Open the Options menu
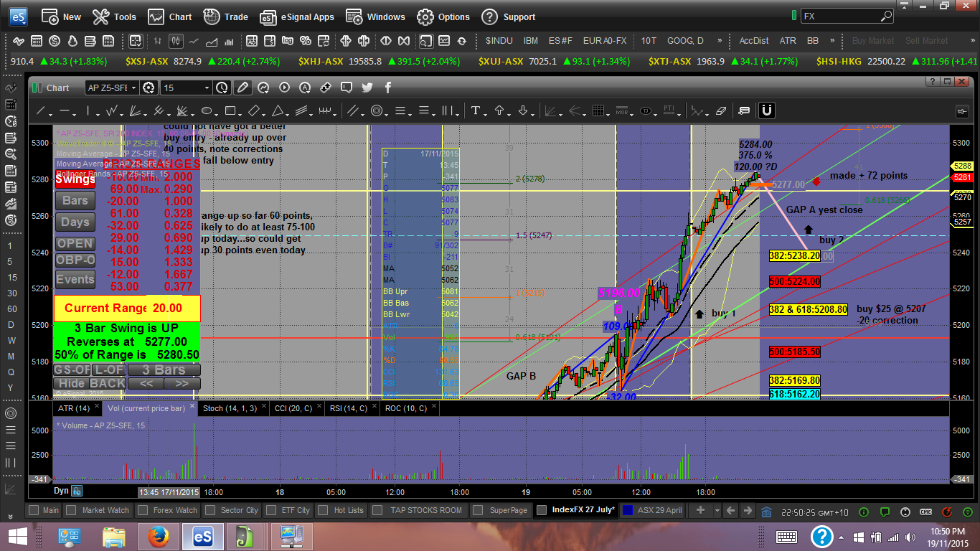 point(443,17)
